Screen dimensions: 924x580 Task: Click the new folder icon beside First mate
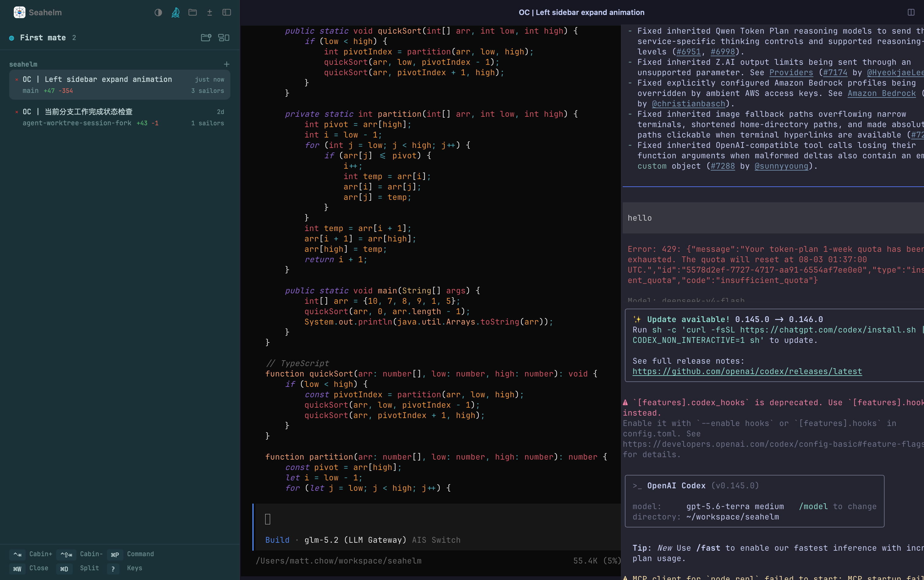coord(206,38)
